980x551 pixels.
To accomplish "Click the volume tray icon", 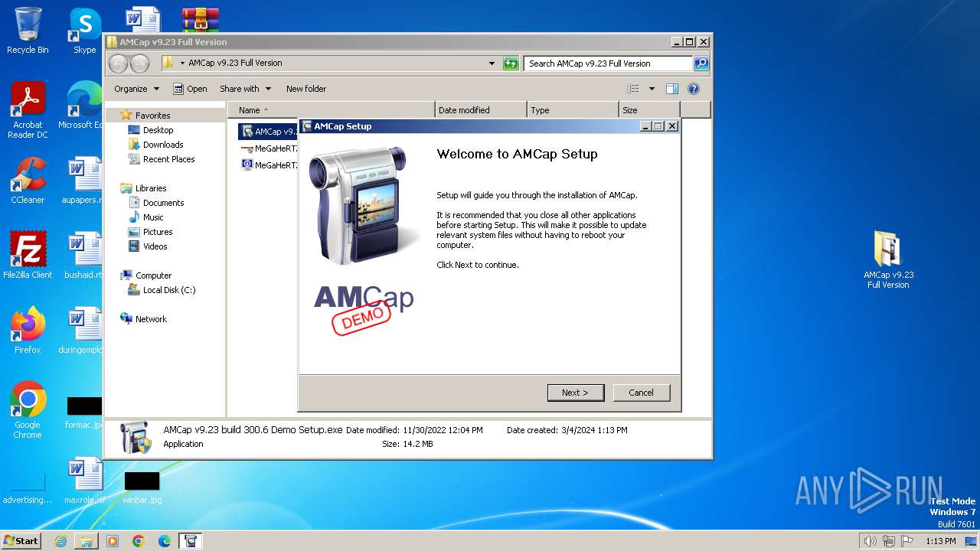I will coord(870,541).
